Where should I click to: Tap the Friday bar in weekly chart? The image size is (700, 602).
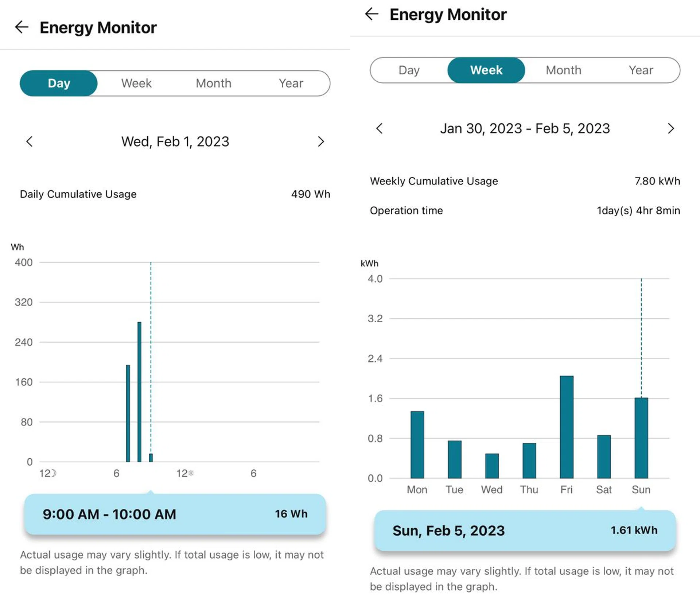[x=566, y=427]
